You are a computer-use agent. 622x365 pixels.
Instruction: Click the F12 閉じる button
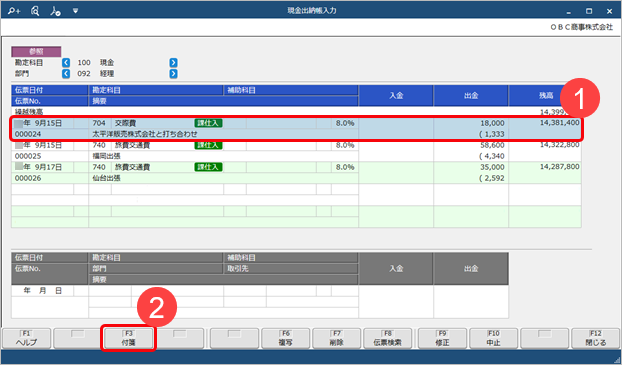coord(595,338)
